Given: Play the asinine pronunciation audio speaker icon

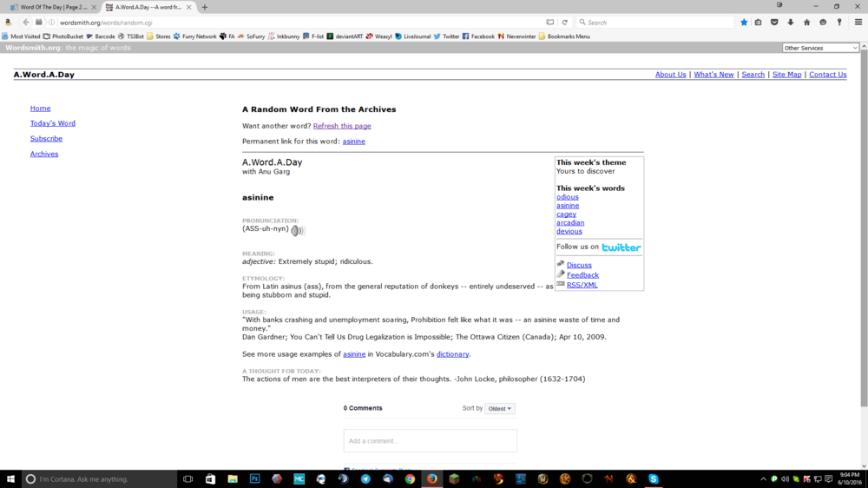Looking at the screenshot, I should 298,230.
